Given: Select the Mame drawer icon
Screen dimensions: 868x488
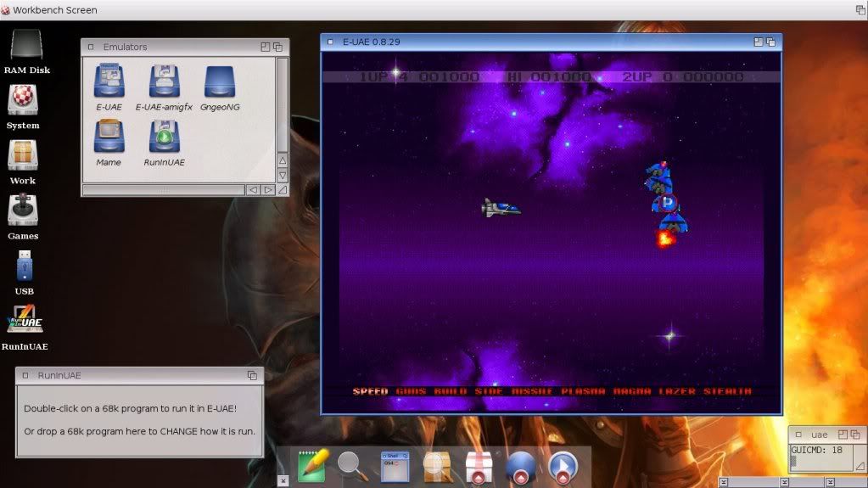Looking at the screenshot, I should pos(109,137).
